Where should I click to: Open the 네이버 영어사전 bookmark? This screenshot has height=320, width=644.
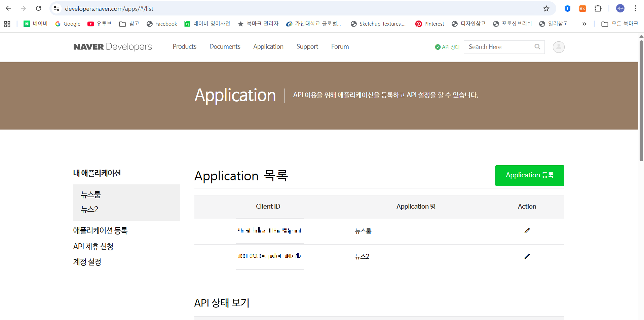[x=207, y=24]
